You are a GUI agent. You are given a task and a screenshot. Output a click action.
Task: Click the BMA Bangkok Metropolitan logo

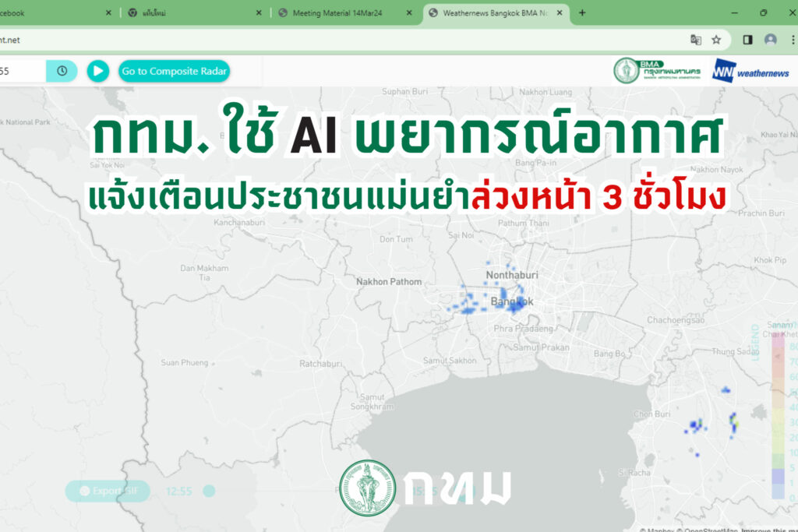[x=657, y=71]
